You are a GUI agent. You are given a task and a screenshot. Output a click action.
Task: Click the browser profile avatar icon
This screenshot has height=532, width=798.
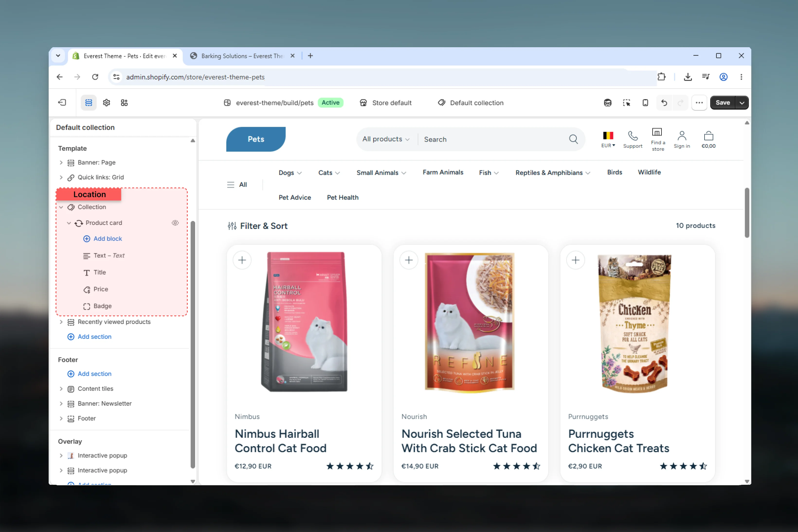(723, 77)
